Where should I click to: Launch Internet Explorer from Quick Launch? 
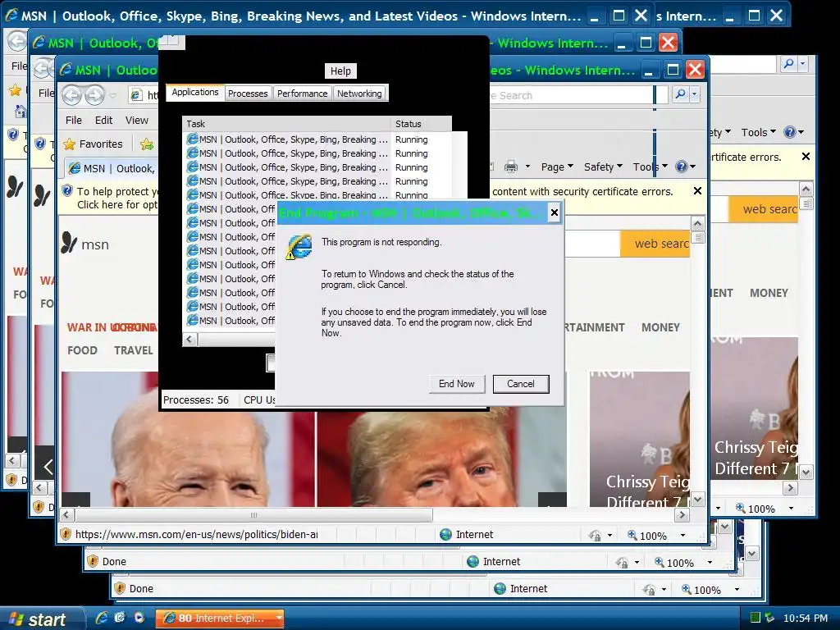pyautogui.click(x=102, y=617)
